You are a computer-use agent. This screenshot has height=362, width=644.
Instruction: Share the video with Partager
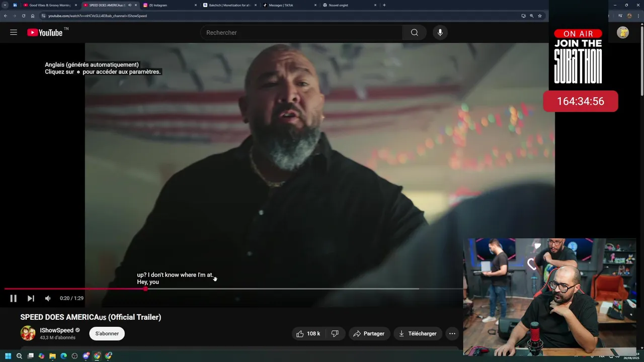[369, 333]
